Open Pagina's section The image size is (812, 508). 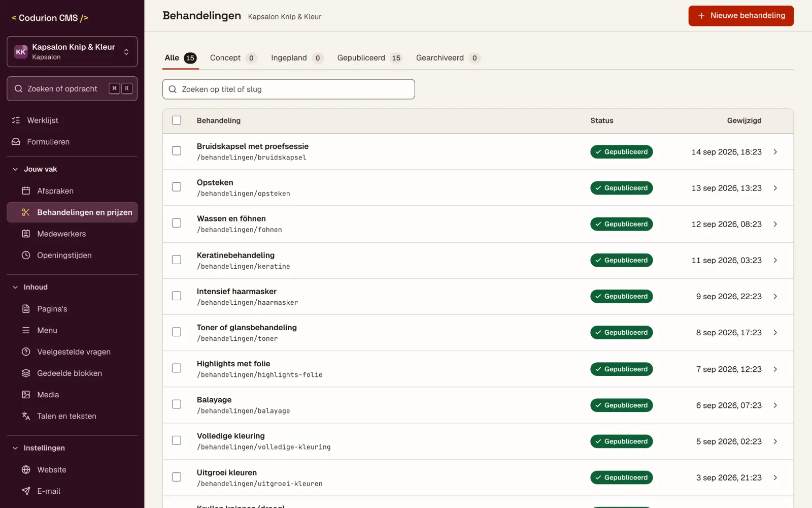tap(72, 309)
